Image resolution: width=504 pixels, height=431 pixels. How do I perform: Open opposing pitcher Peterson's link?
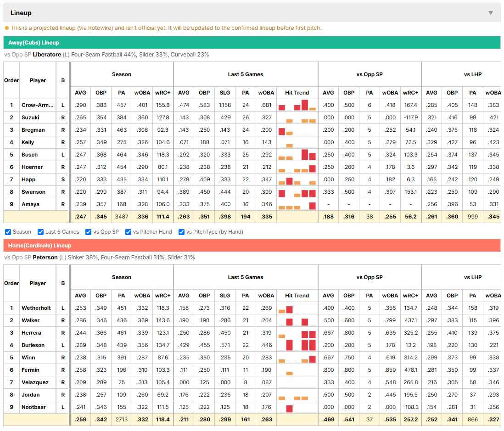pos(45,257)
